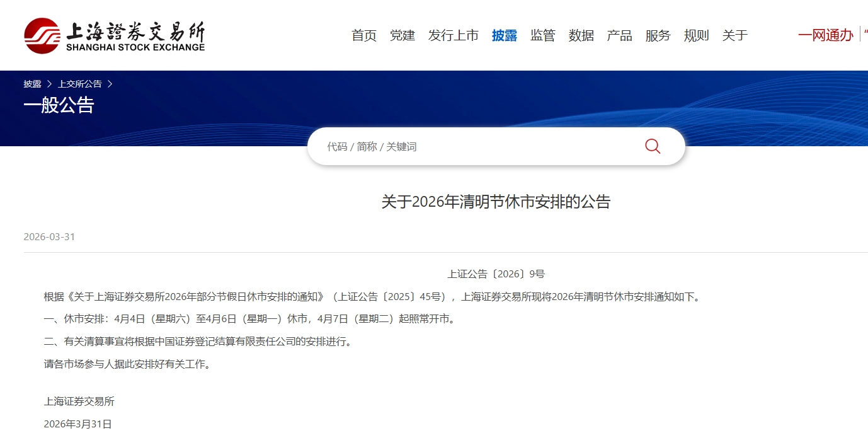
Task: Click the 上证公告〔2026〕9号 text
Action: coord(496,274)
